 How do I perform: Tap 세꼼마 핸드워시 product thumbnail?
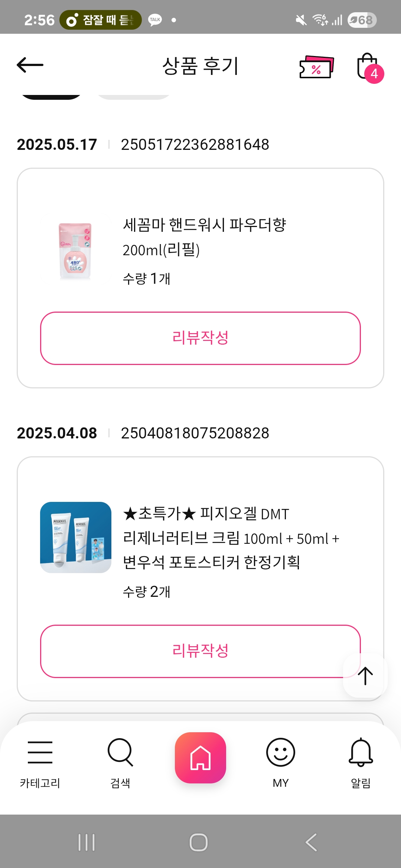click(75, 251)
